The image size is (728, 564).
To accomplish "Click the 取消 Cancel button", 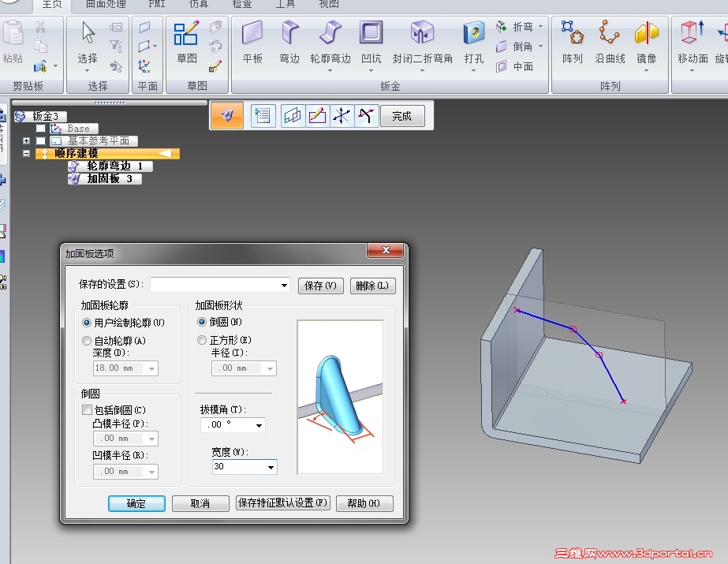I will pyautogui.click(x=200, y=503).
